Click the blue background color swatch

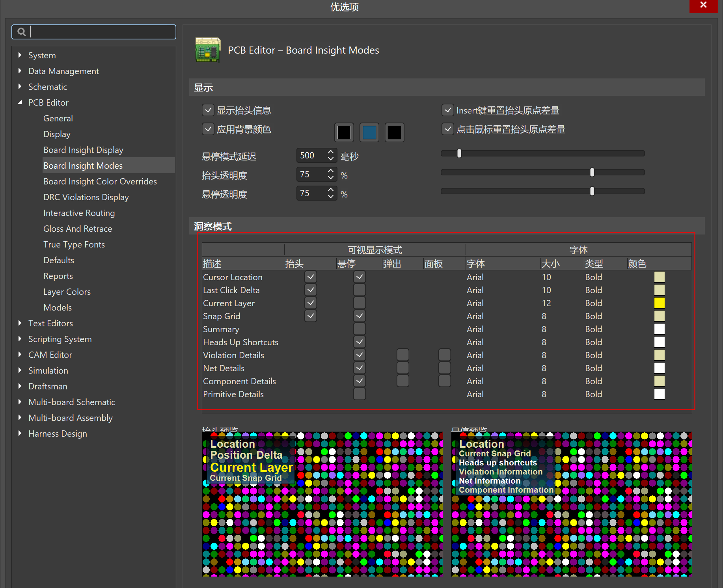click(x=369, y=132)
